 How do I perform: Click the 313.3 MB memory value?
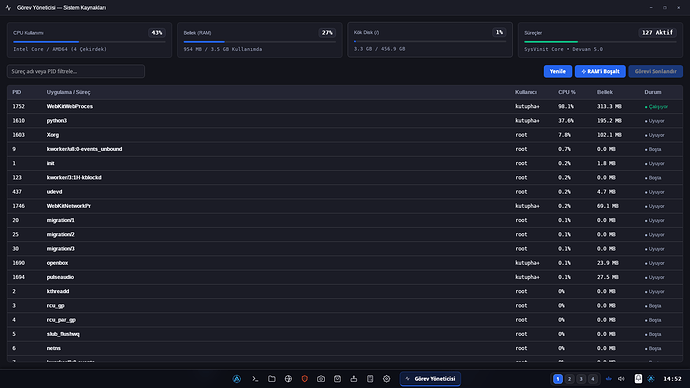coord(609,106)
